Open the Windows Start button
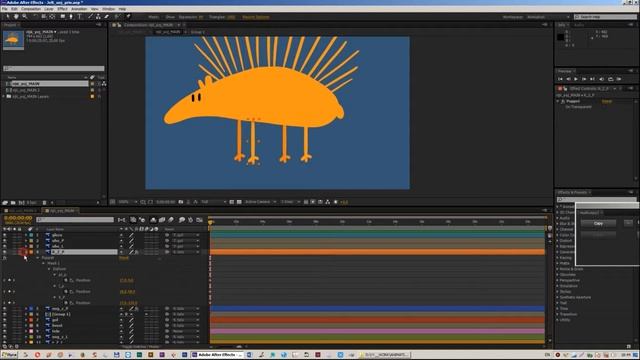Viewport: 640px width, 360px height. coord(9,355)
